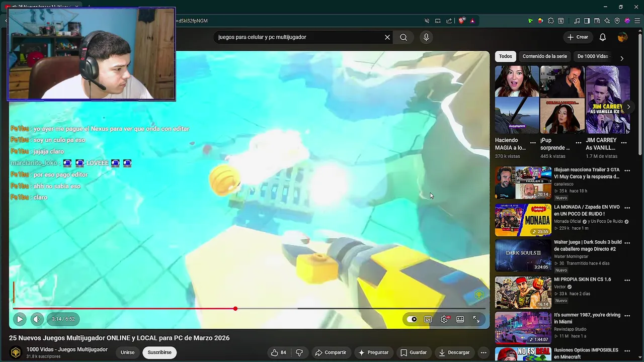
Task: Toggle subtitles in the video player
Action: [x=428, y=319]
